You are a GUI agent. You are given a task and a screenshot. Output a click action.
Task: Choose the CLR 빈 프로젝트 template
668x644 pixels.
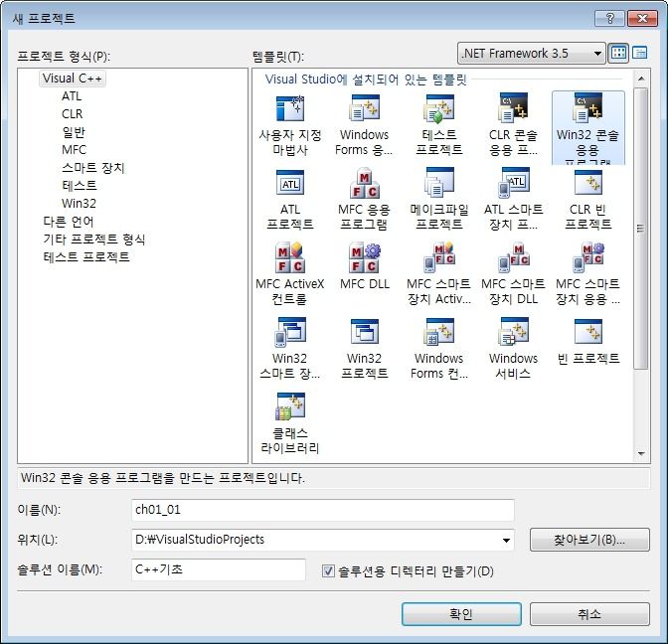point(587,200)
